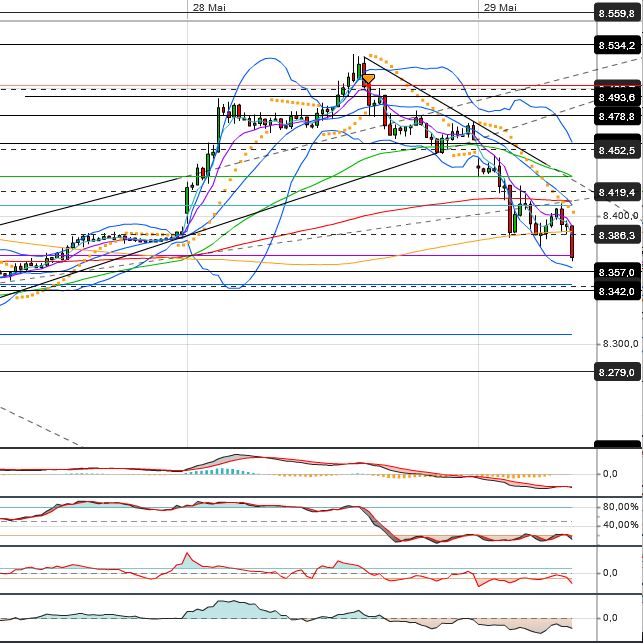This screenshot has height=643, width=643.
Task: Select the 8.400,0 axis value
Action: click(x=620, y=216)
